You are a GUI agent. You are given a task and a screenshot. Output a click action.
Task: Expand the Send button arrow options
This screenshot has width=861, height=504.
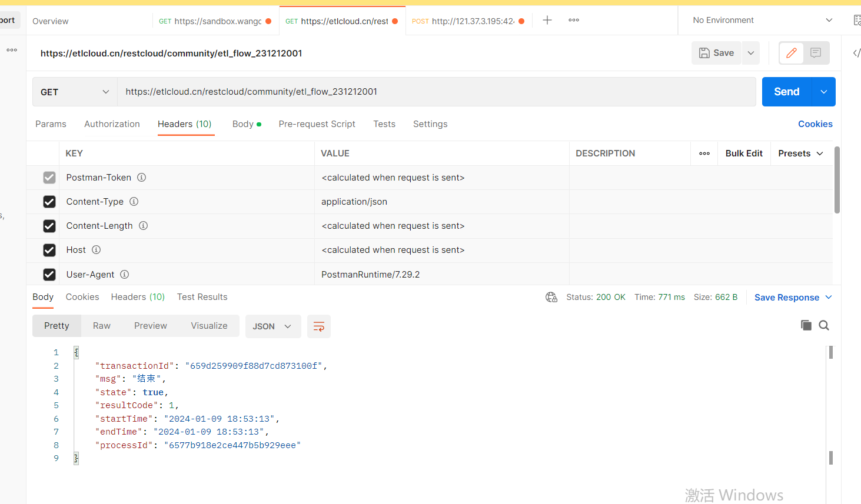coord(824,92)
